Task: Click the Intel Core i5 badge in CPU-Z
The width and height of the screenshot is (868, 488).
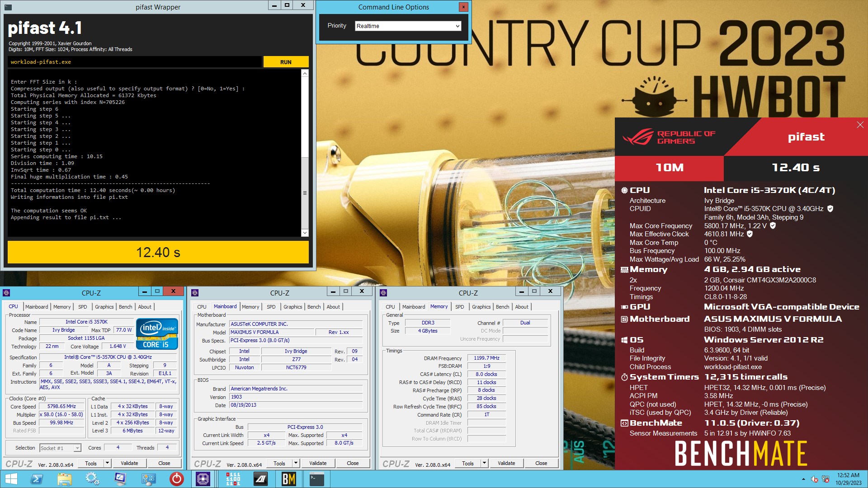Action: (x=157, y=334)
